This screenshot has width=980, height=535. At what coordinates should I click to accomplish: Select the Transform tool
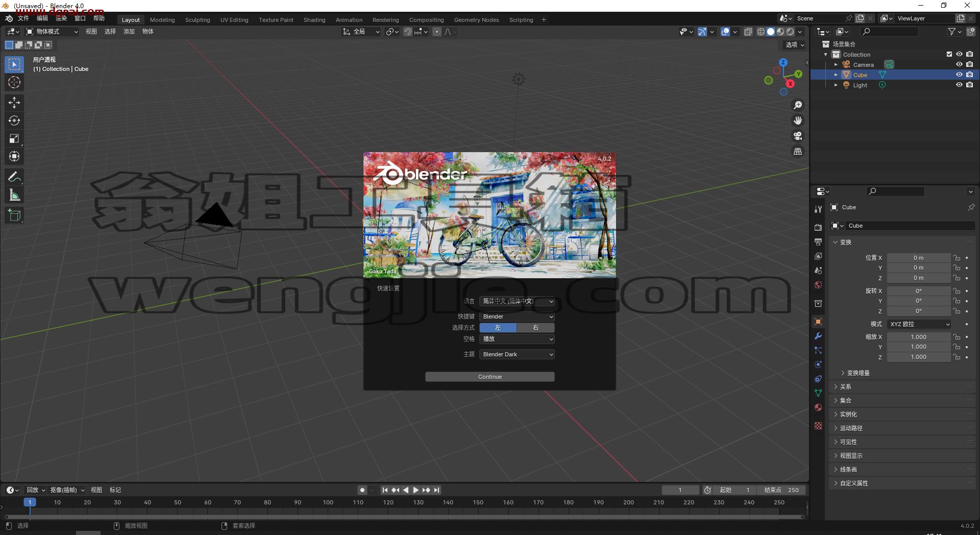[x=14, y=156]
